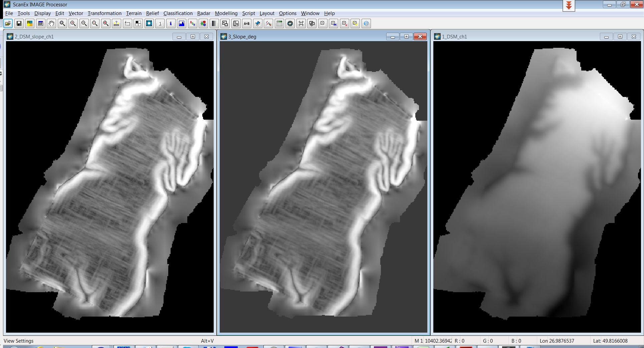Click the Save floppy disk icon
The height and width of the screenshot is (348, 644).
click(x=19, y=23)
